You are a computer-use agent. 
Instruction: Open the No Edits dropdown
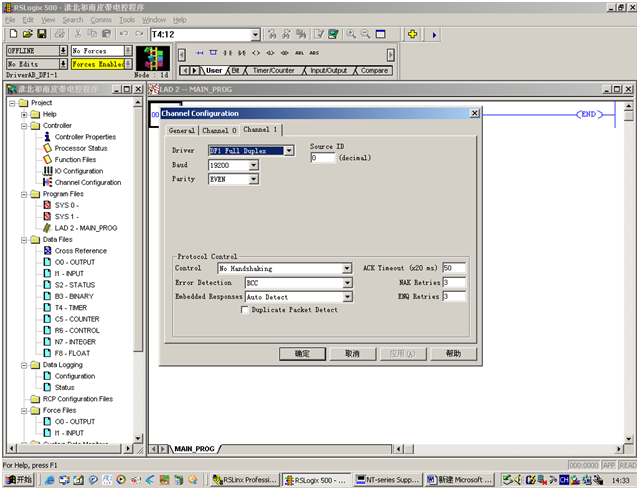point(63,64)
